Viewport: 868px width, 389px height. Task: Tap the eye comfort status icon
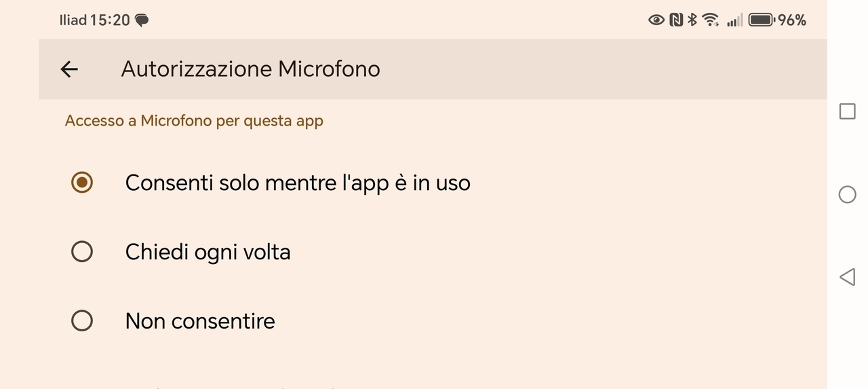click(x=656, y=20)
